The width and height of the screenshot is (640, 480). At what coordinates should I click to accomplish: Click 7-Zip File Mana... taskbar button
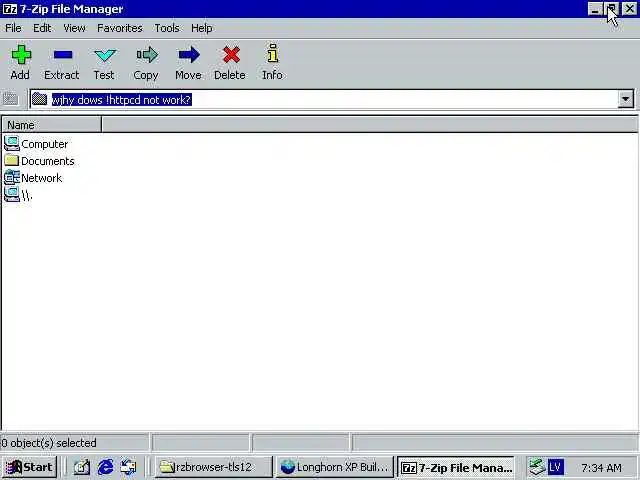pos(456,467)
